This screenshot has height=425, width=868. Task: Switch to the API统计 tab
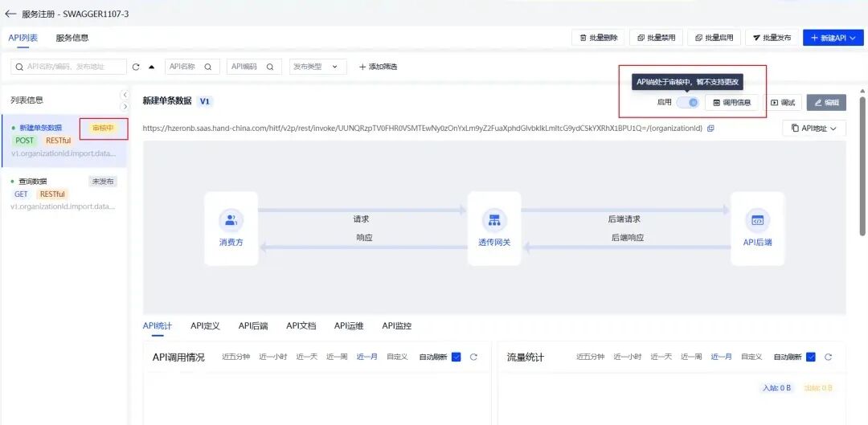coord(158,326)
